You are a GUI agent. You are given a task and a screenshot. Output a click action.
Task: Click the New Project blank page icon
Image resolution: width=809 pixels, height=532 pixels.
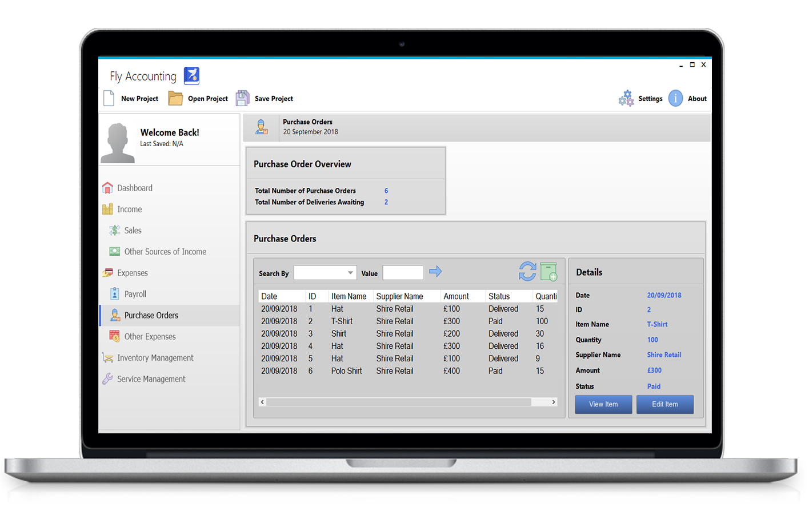pos(109,98)
